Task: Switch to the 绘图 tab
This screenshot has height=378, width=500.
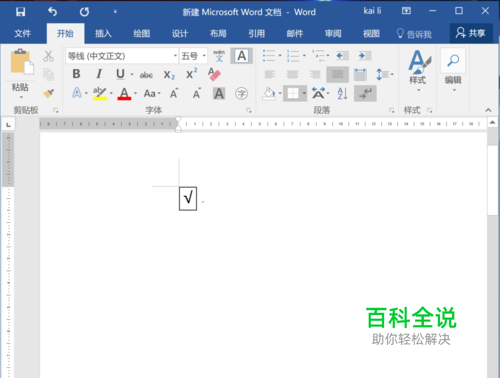Action: (142, 33)
